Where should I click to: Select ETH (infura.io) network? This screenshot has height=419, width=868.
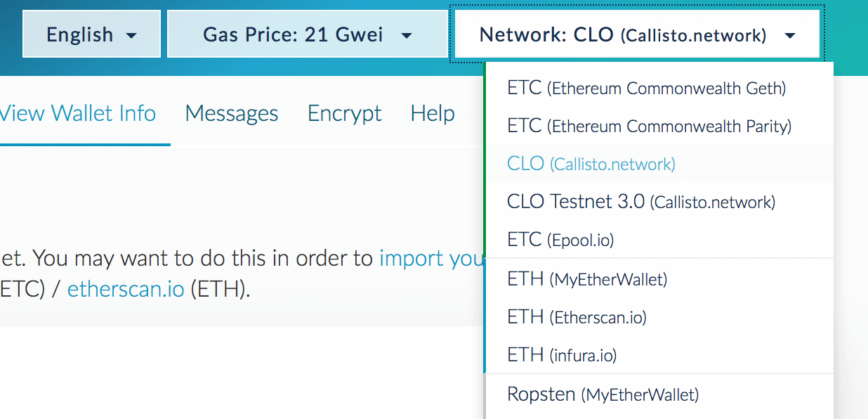click(562, 356)
